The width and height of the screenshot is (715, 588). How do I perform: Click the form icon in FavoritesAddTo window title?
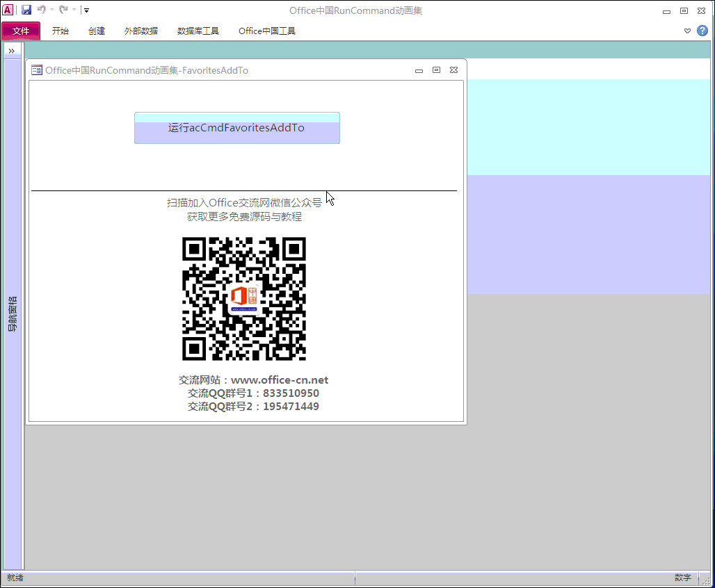coord(36,70)
